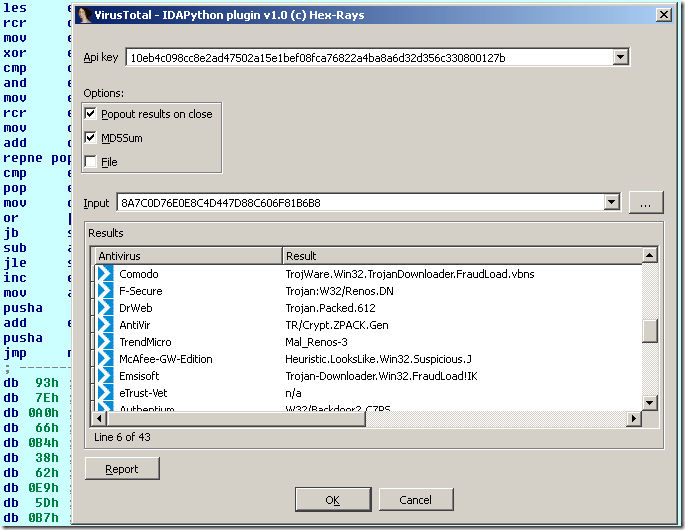The image size is (685, 530).
Task: Click result Trojan:W32/Renos.DN
Action: (339, 291)
